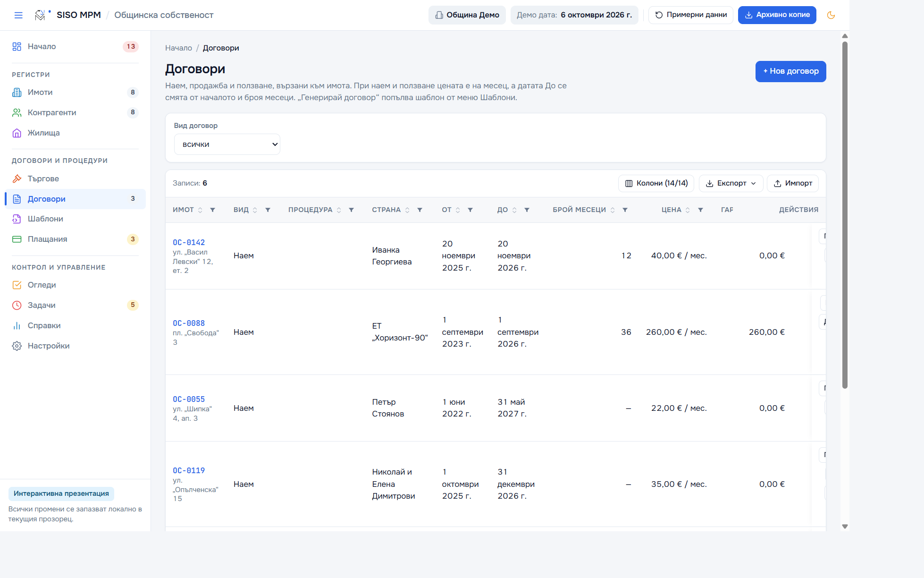The width and height of the screenshot is (924, 578).
Task: Filter the ОТ column with the funnel icon
Action: click(470, 210)
